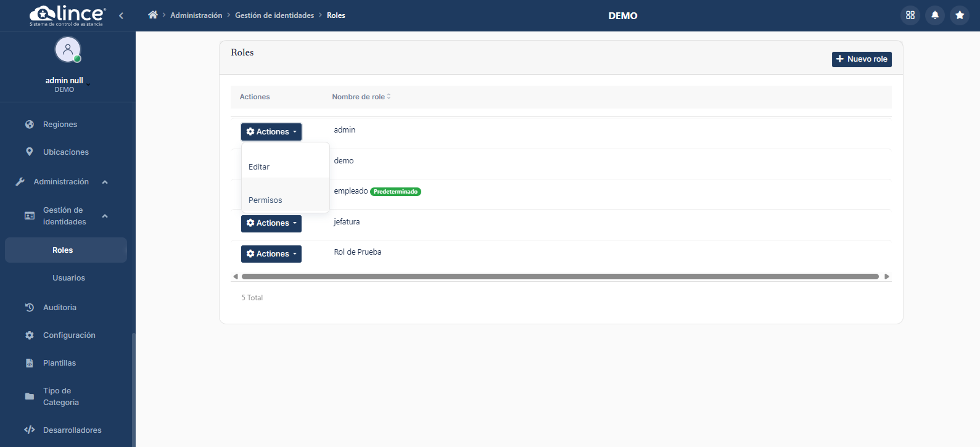Select Permisos from the actions menu
This screenshot has height=447, width=980.
point(265,200)
